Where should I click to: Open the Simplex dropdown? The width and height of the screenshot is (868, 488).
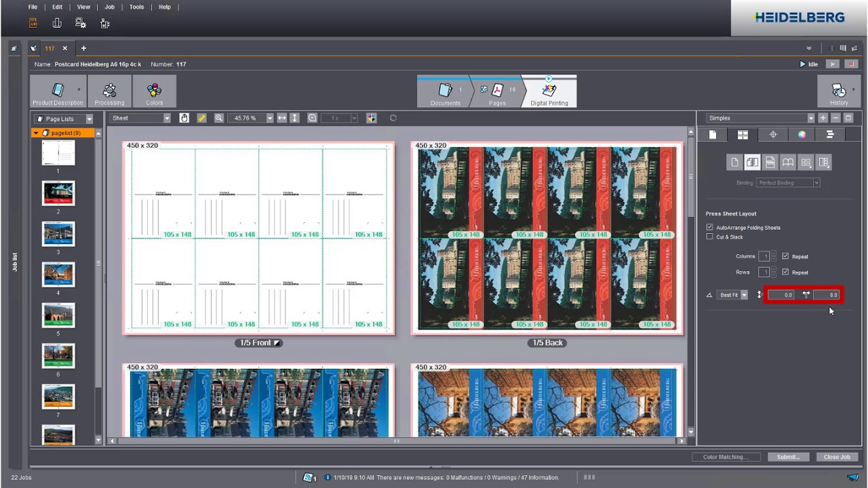[759, 118]
